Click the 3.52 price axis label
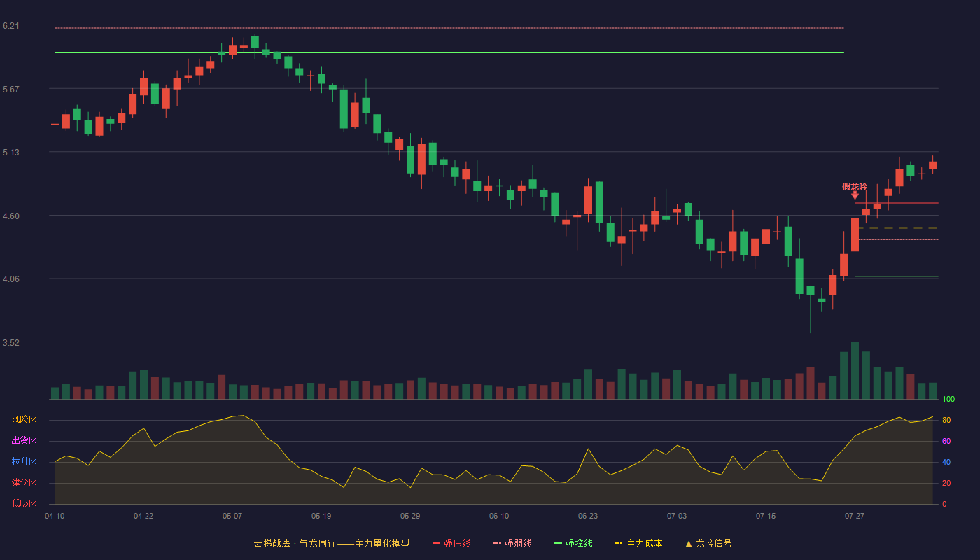Viewport: 980px width, 560px height. pos(10,343)
